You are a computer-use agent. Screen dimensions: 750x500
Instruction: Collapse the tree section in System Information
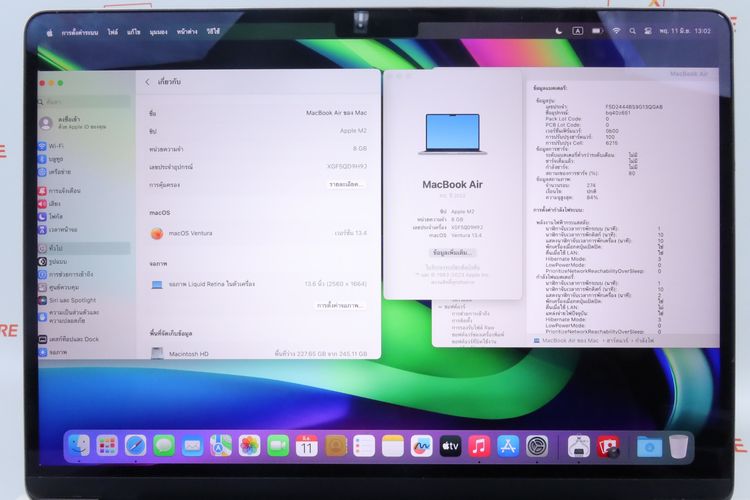click(x=441, y=306)
